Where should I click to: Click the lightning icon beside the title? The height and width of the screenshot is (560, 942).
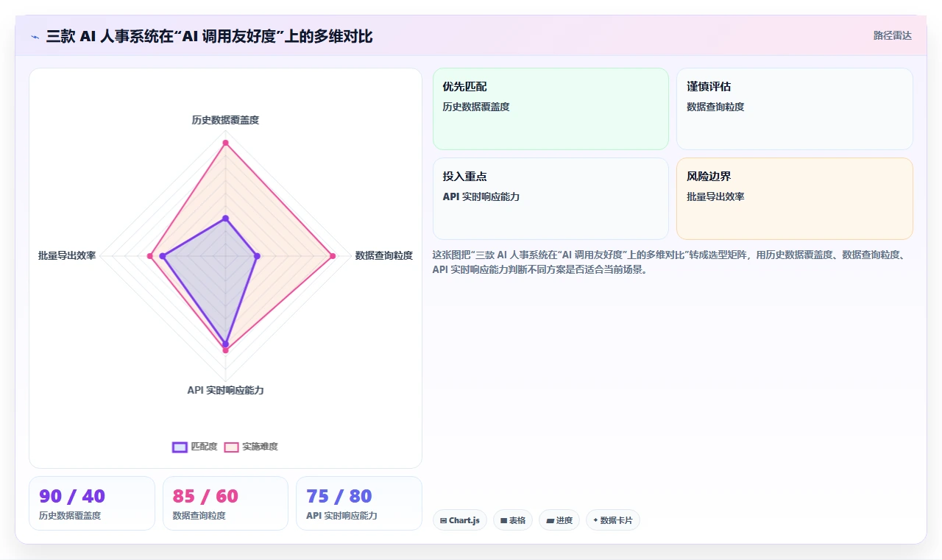click(35, 37)
